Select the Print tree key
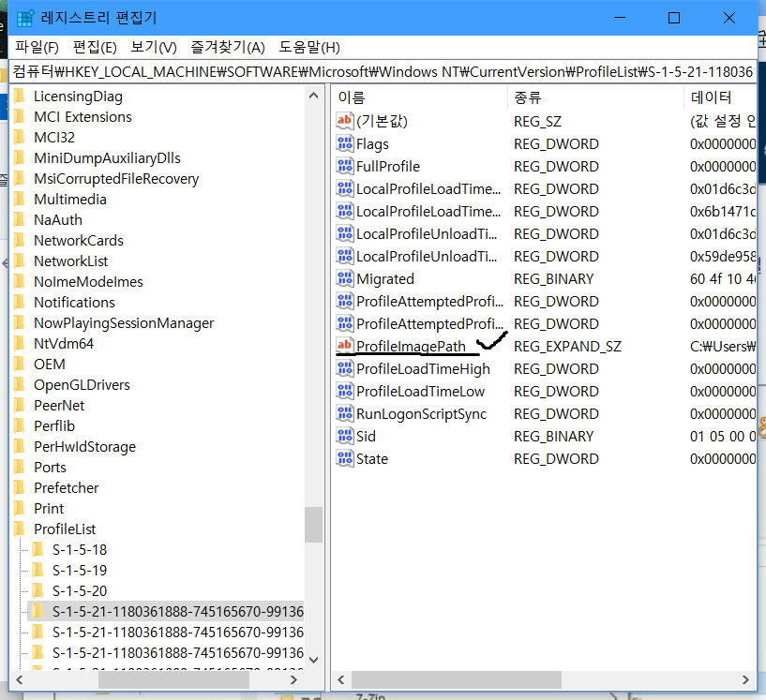 click(x=49, y=508)
